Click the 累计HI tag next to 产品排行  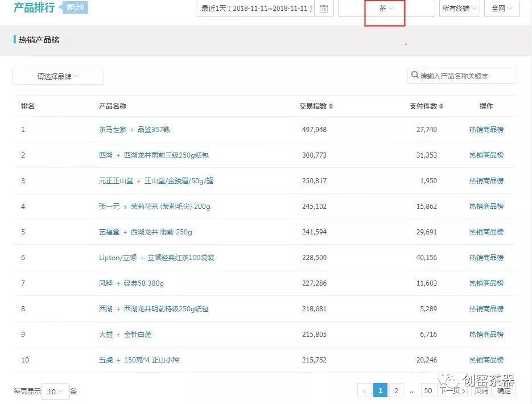pyautogui.click(x=74, y=7)
